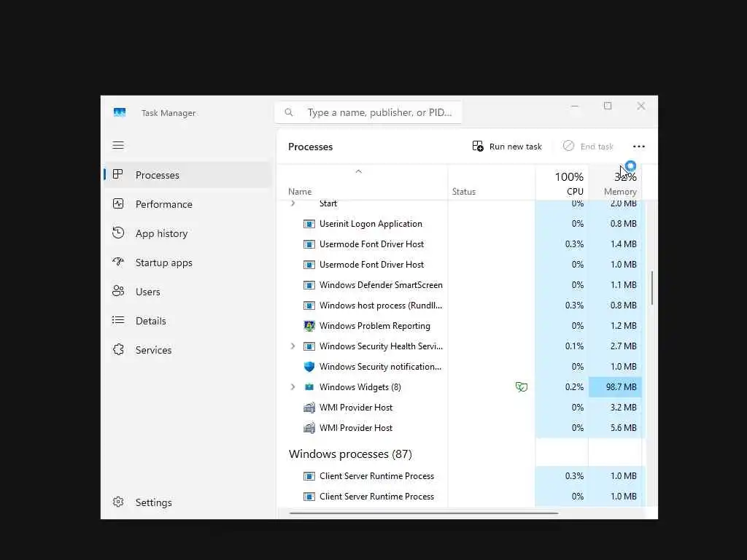Image resolution: width=747 pixels, height=560 pixels.
Task: Select the Windows Problem Reporting row
Action: [461, 326]
